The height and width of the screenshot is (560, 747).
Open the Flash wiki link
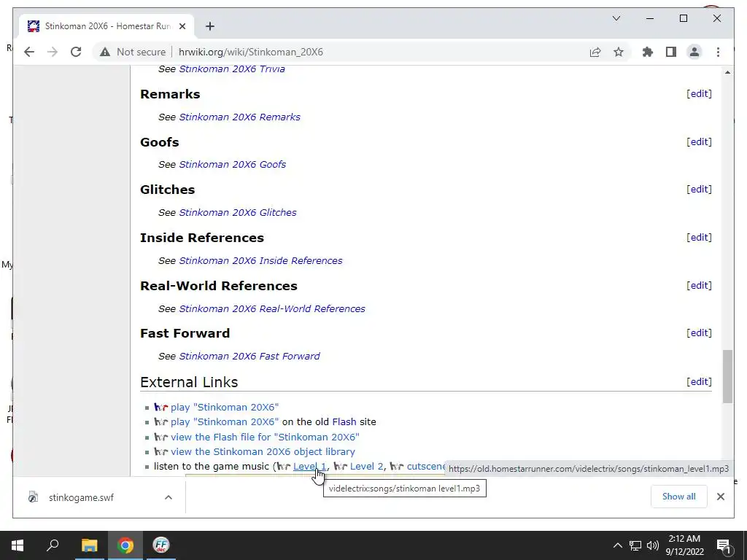(344, 422)
